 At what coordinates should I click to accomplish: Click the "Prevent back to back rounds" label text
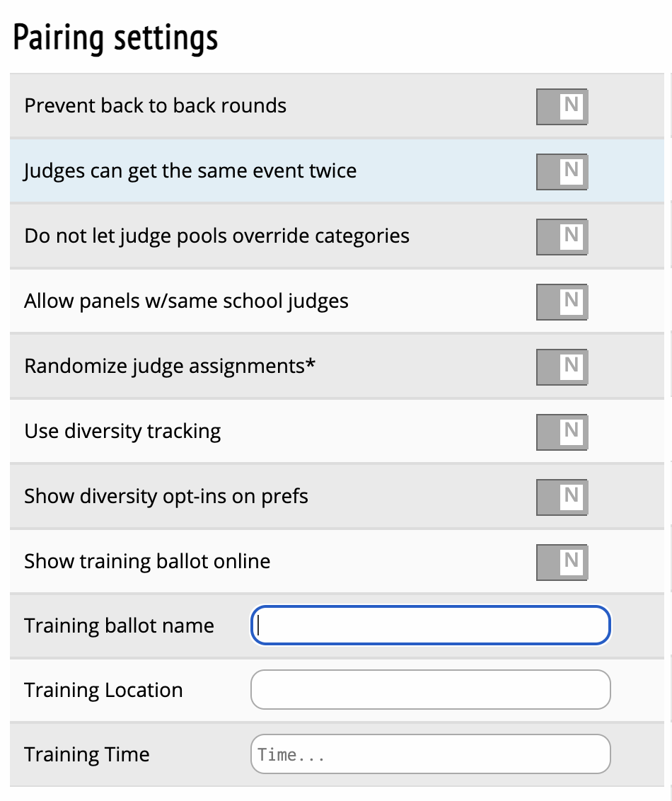pos(156,106)
